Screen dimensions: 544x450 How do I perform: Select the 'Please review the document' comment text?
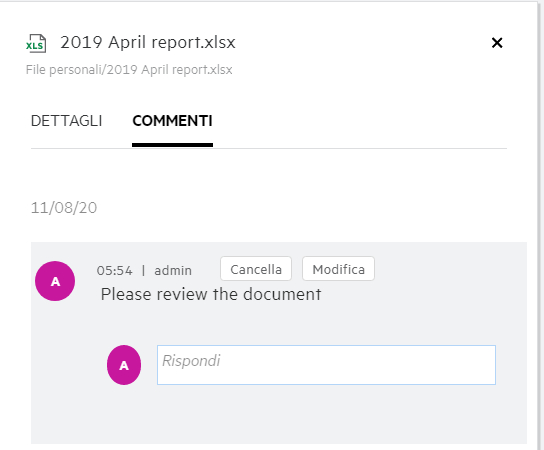[x=211, y=294]
